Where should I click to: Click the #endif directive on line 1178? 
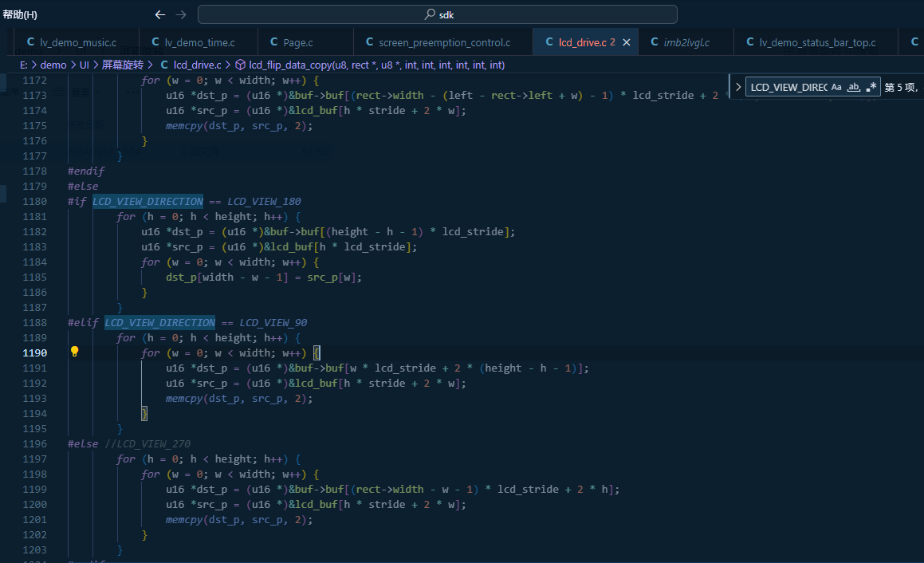point(86,171)
